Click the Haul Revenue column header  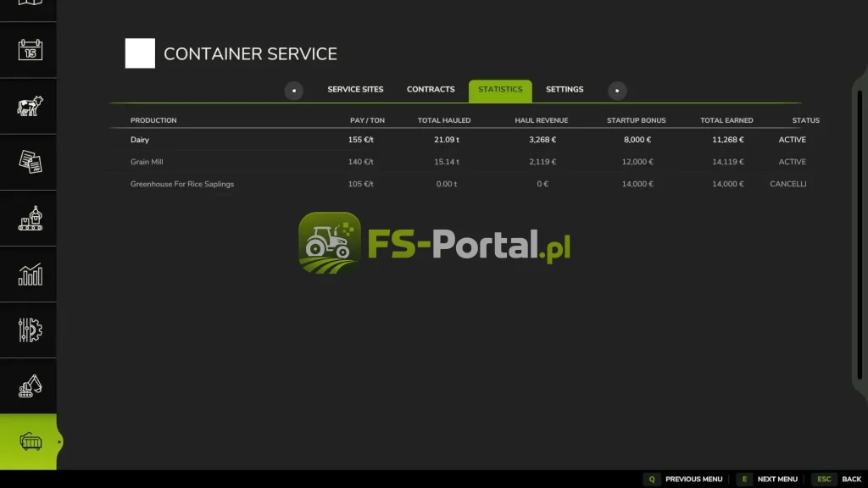click(542, 120)
